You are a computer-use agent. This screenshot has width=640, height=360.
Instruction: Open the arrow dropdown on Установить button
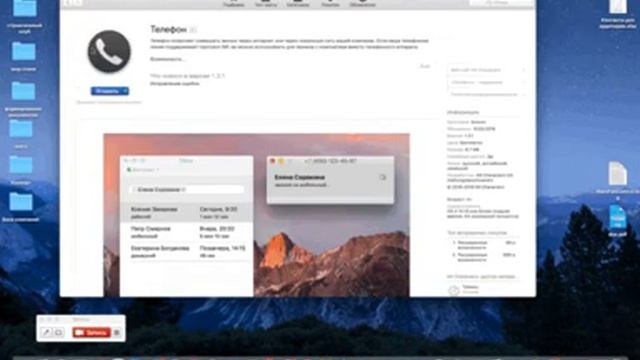click(125, 91)
